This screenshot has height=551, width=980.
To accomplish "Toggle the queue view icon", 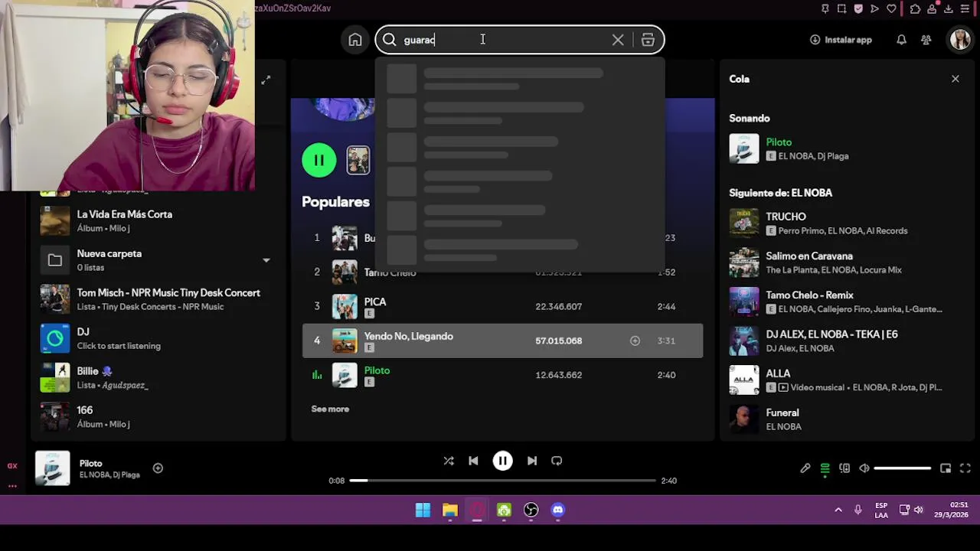I will click(825, 468).
